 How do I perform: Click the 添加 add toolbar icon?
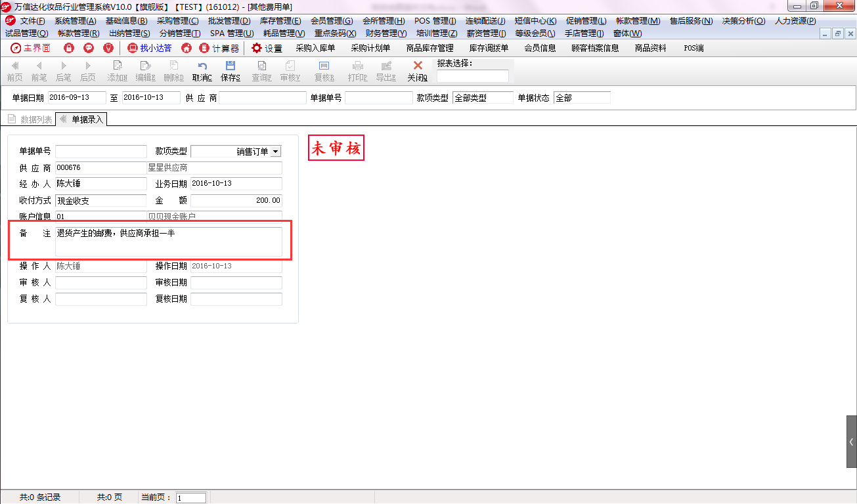pyautogui.click(x=118, y=72)
